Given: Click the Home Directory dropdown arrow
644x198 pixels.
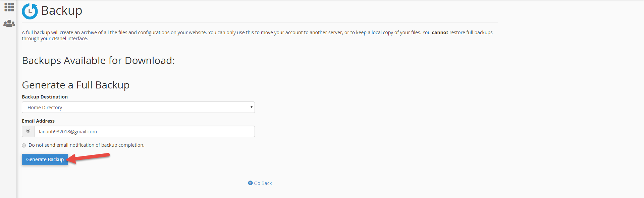Looking at the screenshot, I should pos(251,107).
